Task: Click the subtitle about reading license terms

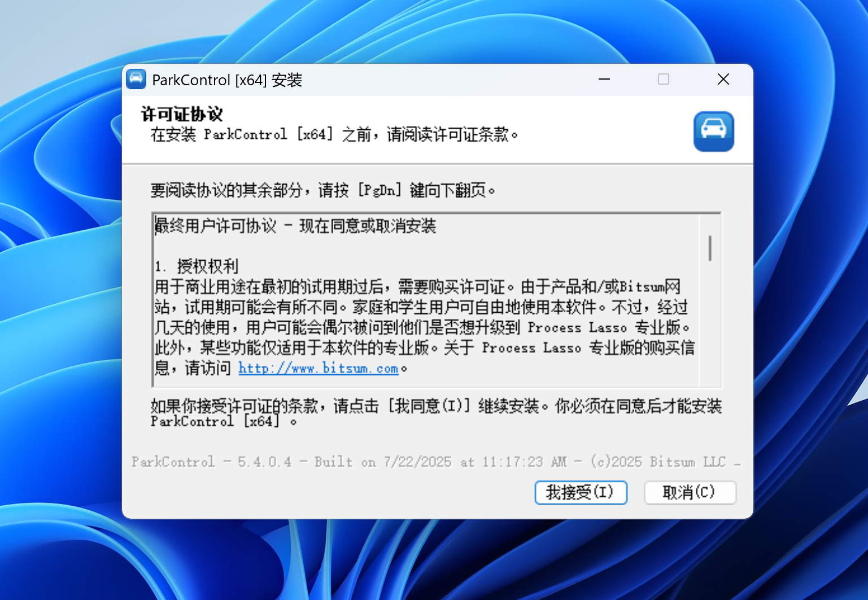Action: [334, 134]
